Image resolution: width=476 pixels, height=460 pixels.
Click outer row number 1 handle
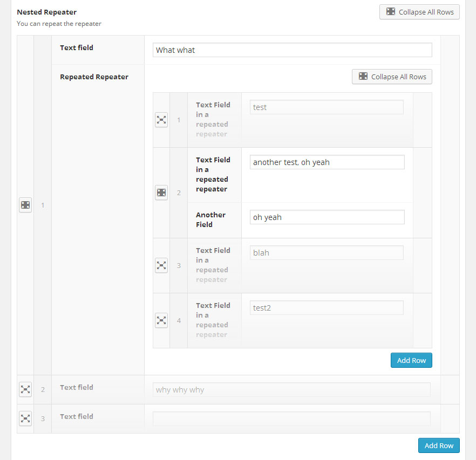pyautogui.click(x=43, y=205)
